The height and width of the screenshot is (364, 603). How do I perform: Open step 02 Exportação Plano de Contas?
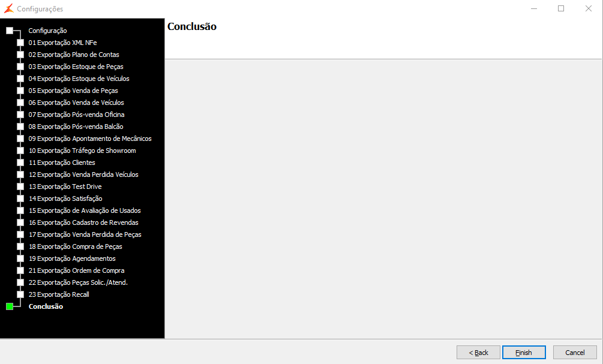[74, 55]
